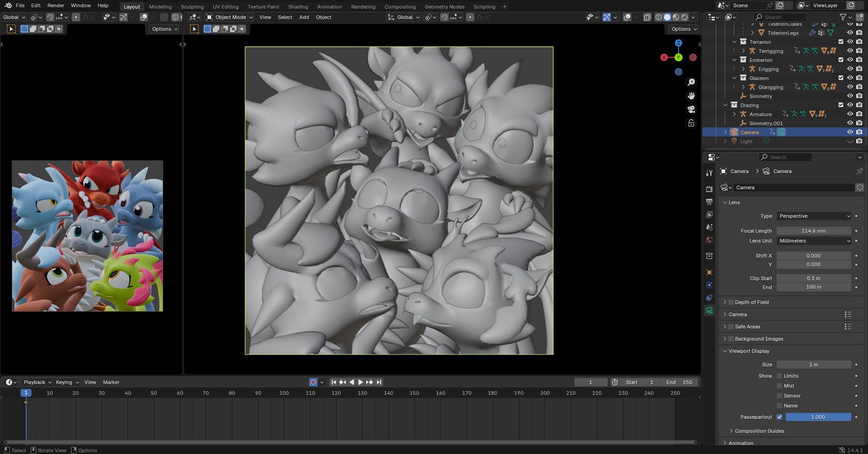This screenshot has width=868, height=454.
Task: Open the Add menu in viewport header
Action: point(304,17)
